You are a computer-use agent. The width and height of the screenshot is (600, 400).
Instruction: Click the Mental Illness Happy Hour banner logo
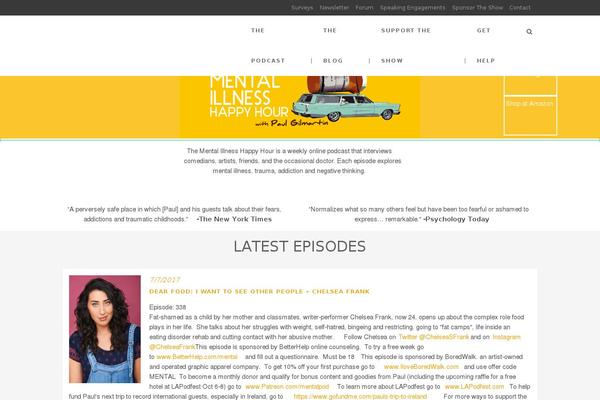click(x=300, y=107)
